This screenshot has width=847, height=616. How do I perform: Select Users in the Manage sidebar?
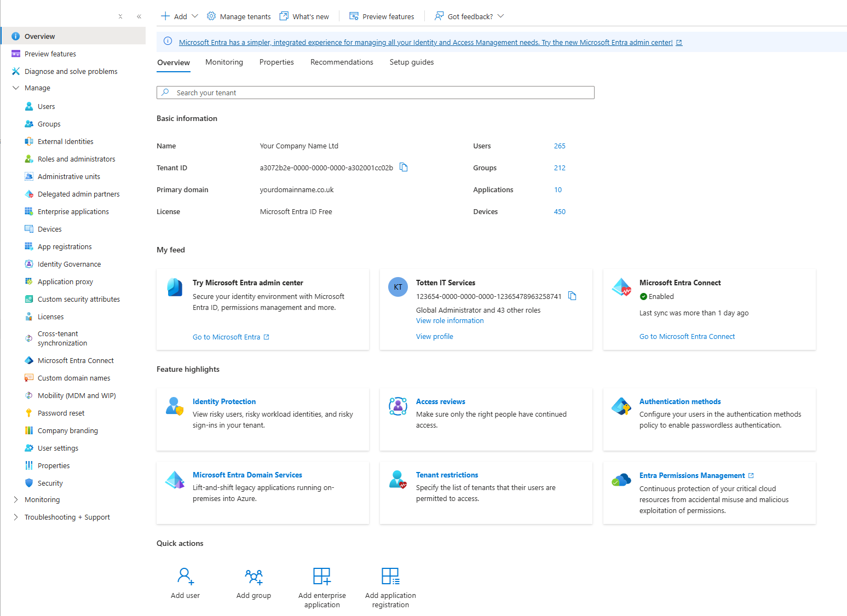(46, 106)
